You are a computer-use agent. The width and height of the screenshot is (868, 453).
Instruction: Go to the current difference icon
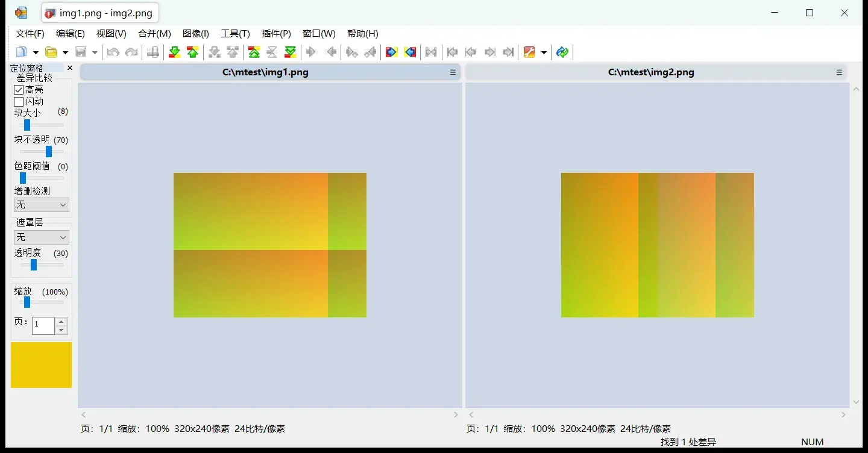272,52
